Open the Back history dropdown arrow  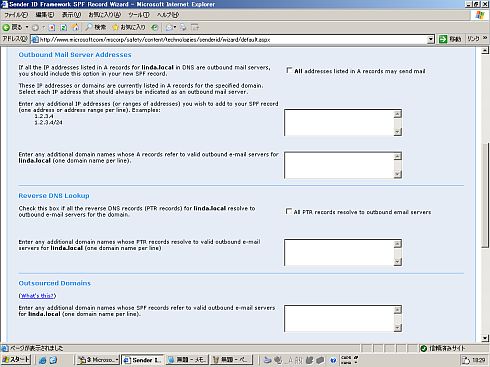[27, 27]
